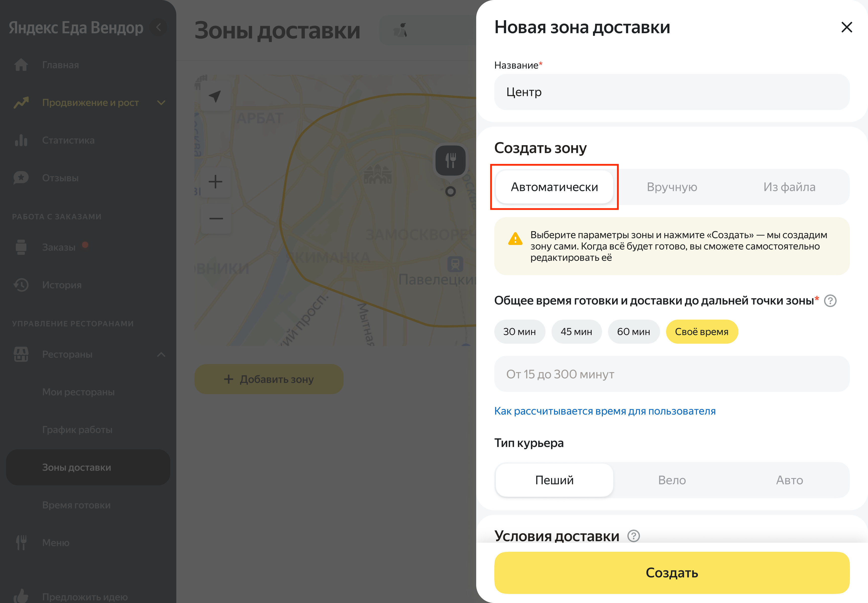The image size is (868, 603).
Task: Expand the Продвижение и рост menu chevron
Action: [x=161, y=103]
